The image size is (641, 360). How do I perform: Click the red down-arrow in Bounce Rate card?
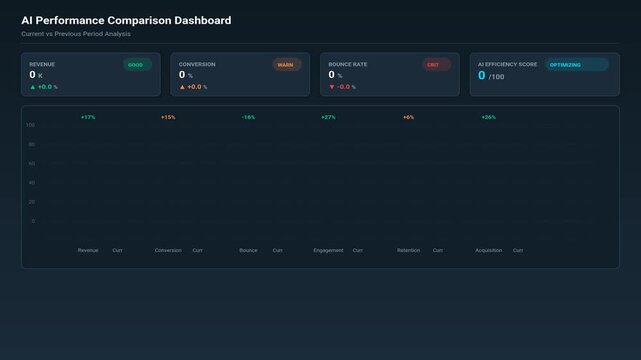click(332, 87)
